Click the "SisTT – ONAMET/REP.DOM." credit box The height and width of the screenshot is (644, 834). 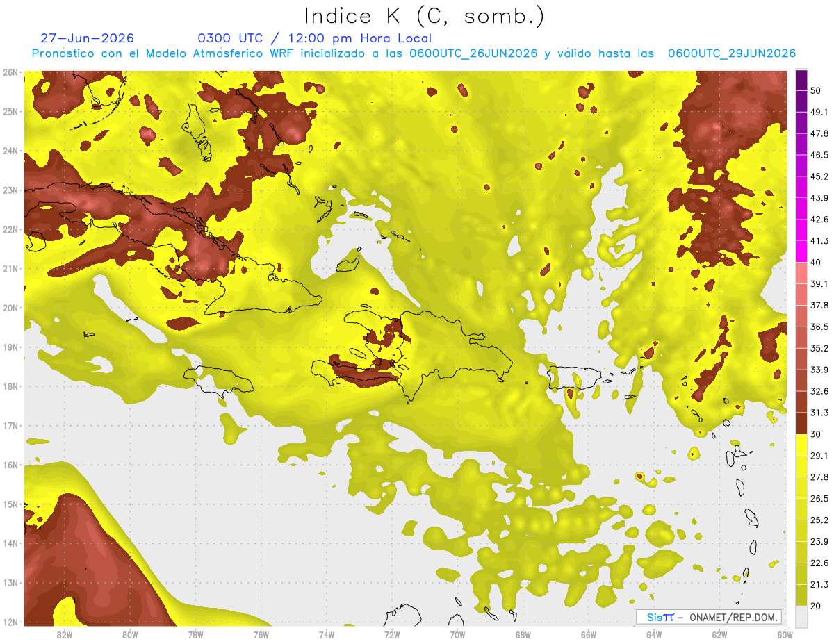[708, 617]
